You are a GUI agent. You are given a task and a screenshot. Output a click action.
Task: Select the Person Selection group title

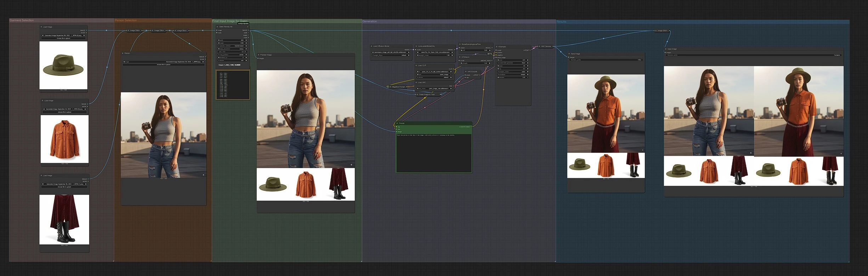tap(126, 20)
